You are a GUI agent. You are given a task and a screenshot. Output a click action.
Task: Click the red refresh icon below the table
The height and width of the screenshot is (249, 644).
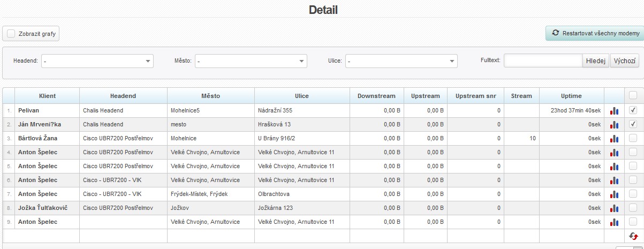[x=634, y=236]
